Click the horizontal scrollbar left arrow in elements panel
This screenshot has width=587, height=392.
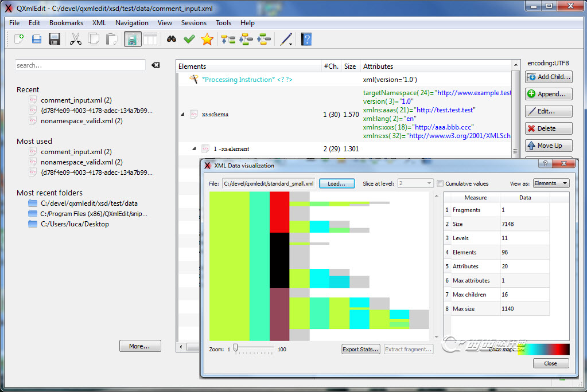181,347
